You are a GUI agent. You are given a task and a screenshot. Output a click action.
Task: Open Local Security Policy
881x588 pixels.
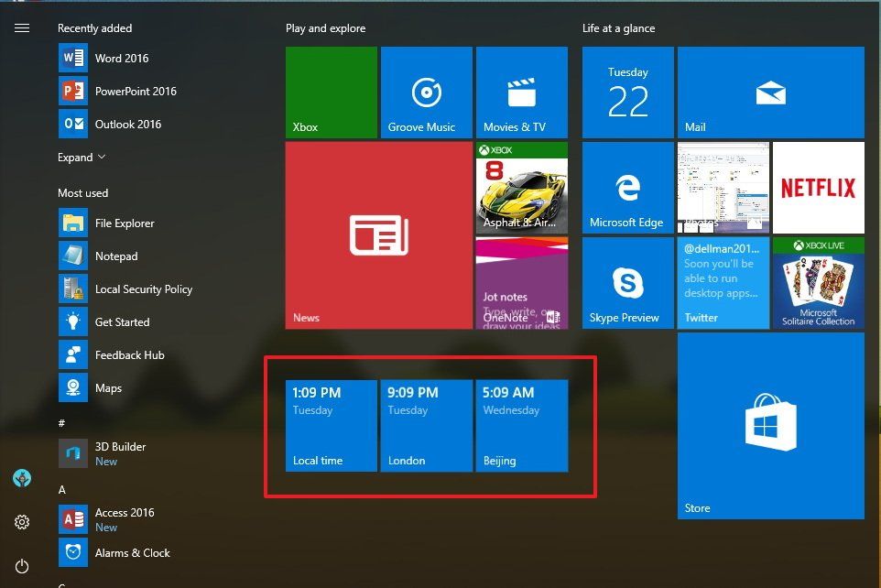143,289
